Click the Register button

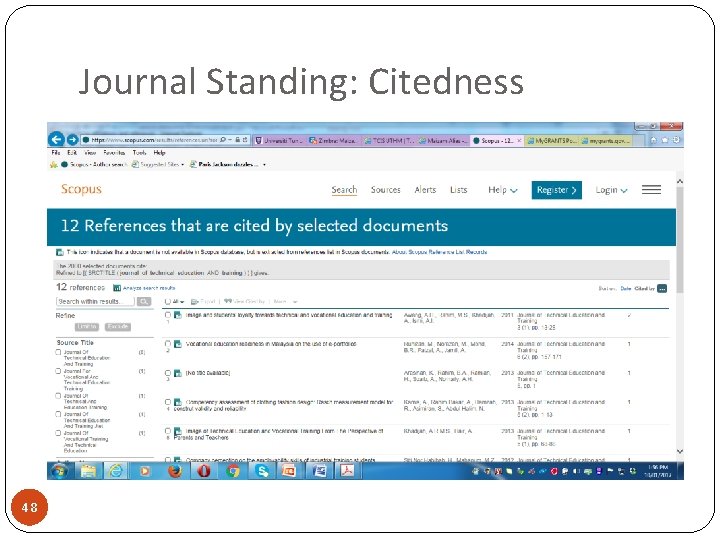pos(557,190)
